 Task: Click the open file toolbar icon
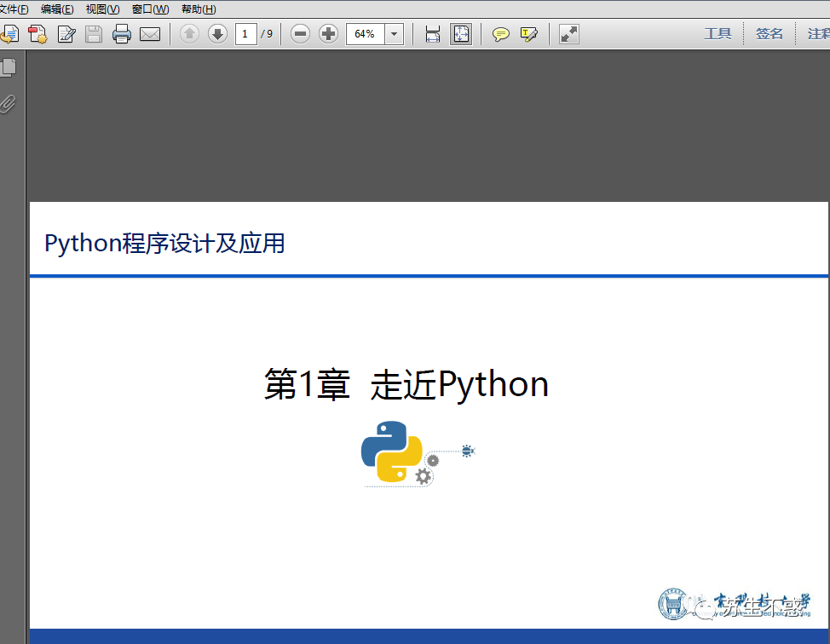tap(9, 34)
